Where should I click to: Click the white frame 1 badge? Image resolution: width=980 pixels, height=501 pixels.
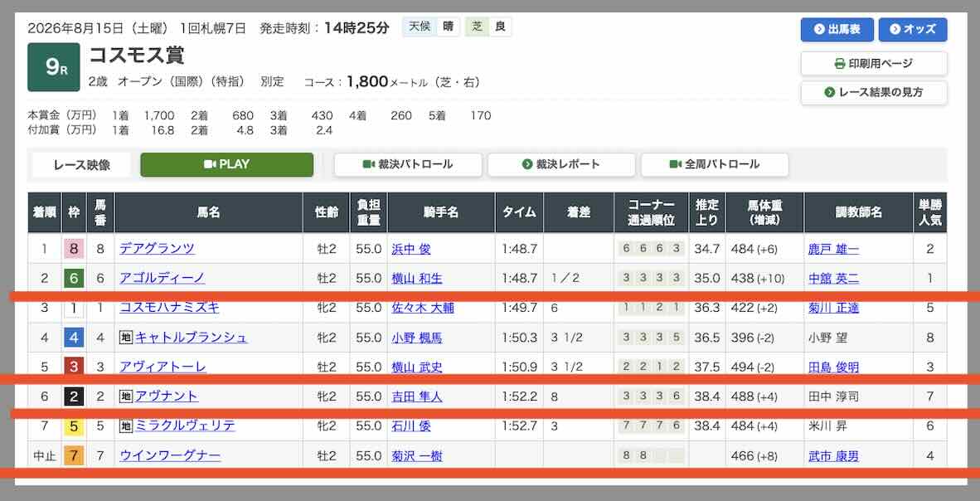[x=74, y=308]
